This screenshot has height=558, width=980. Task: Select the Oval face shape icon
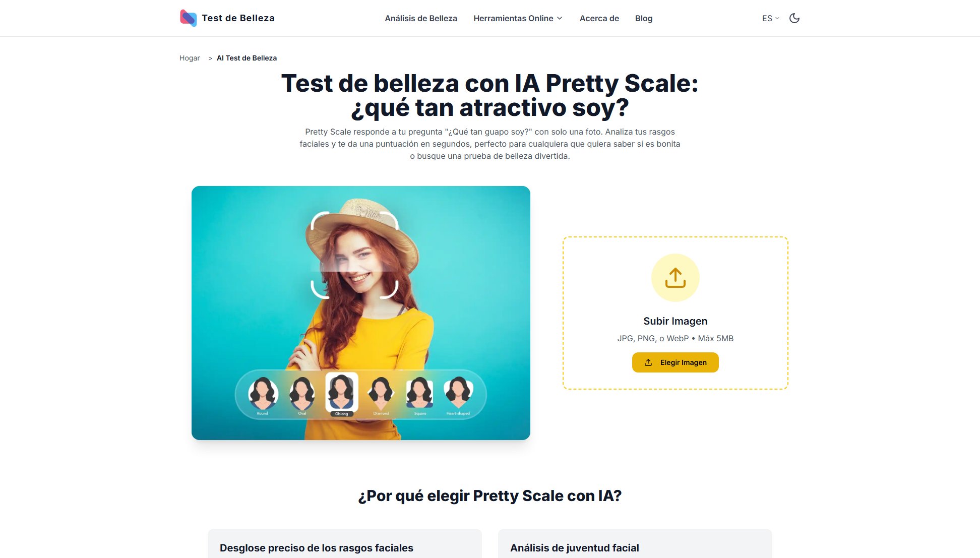302,395
